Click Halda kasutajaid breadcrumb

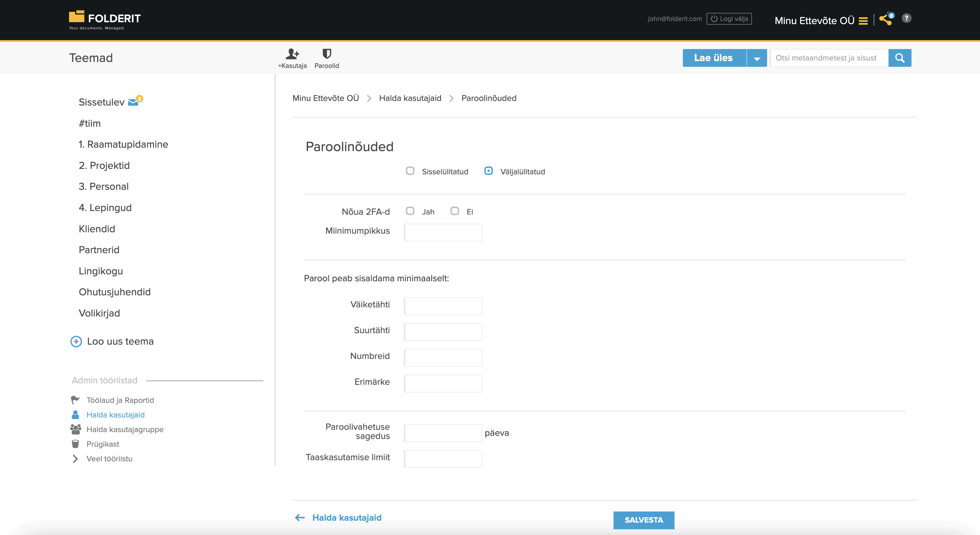click(410, 98)
